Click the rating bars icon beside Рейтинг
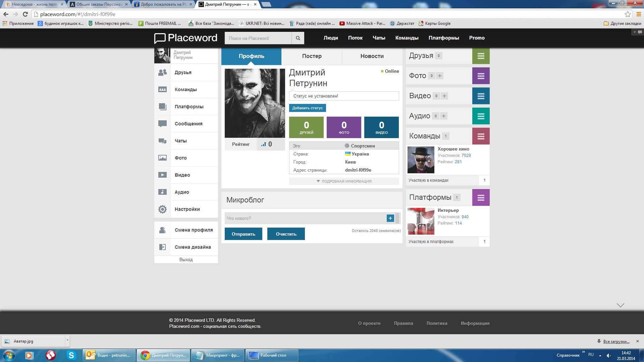Viewport: 644px width, 362px height. pos(264,144)
